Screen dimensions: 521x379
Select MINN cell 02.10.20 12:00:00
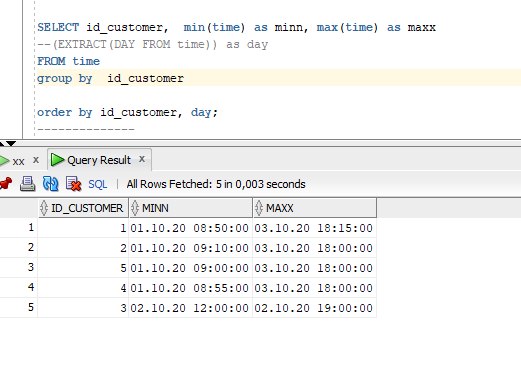tap(190, 308)
